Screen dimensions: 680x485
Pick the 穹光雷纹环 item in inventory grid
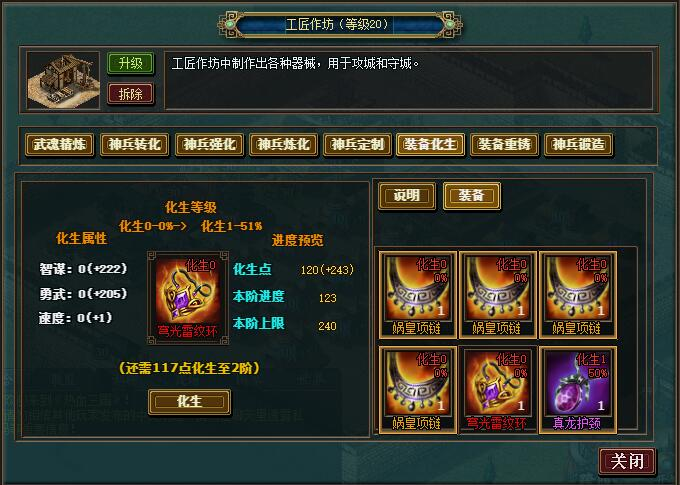[x=497, y=390]
